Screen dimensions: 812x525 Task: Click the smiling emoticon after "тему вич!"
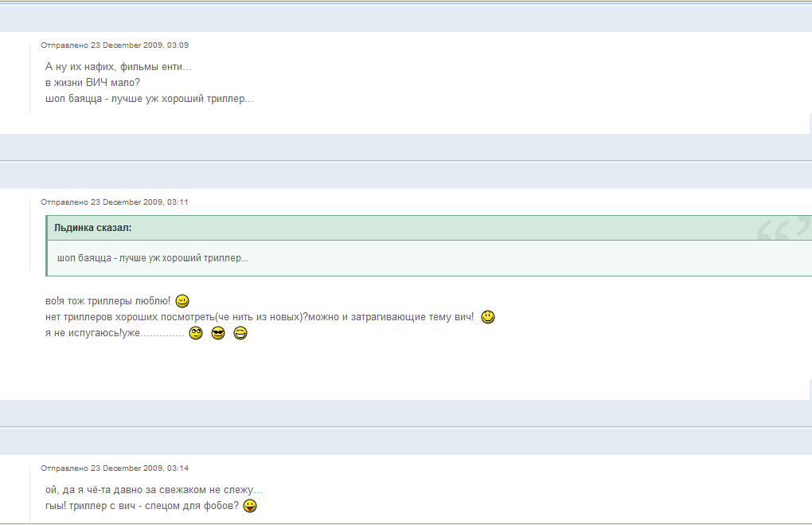point(488,317)
